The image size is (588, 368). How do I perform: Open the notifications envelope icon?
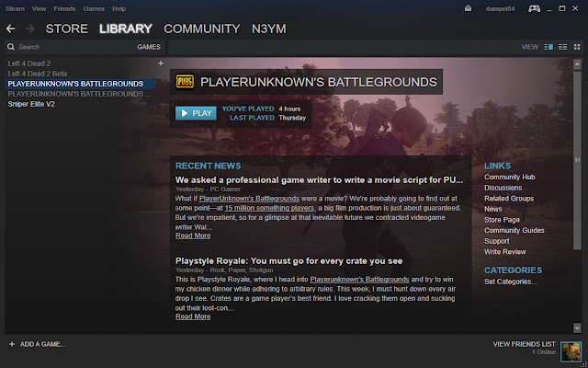pos(468,8)
